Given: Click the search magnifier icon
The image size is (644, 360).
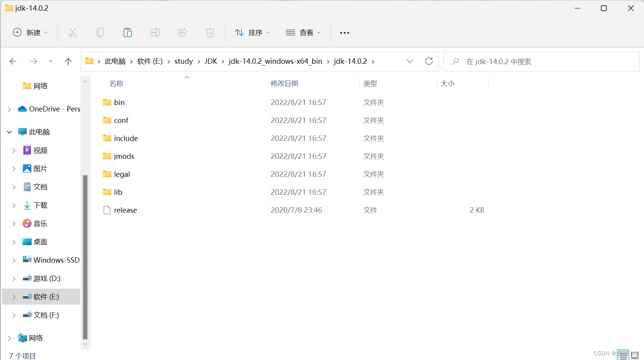Looking at the screenshot, I should pyautogui.click(x=455, y=61).
